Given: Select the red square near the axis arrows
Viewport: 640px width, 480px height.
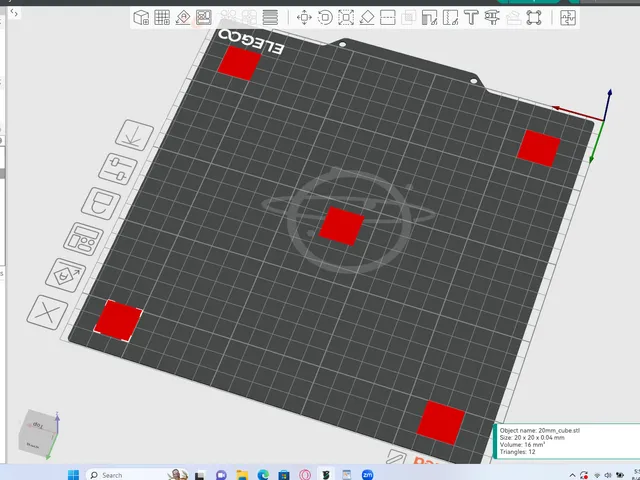Looking at the screenshot, I should click(x=539, y=148).
